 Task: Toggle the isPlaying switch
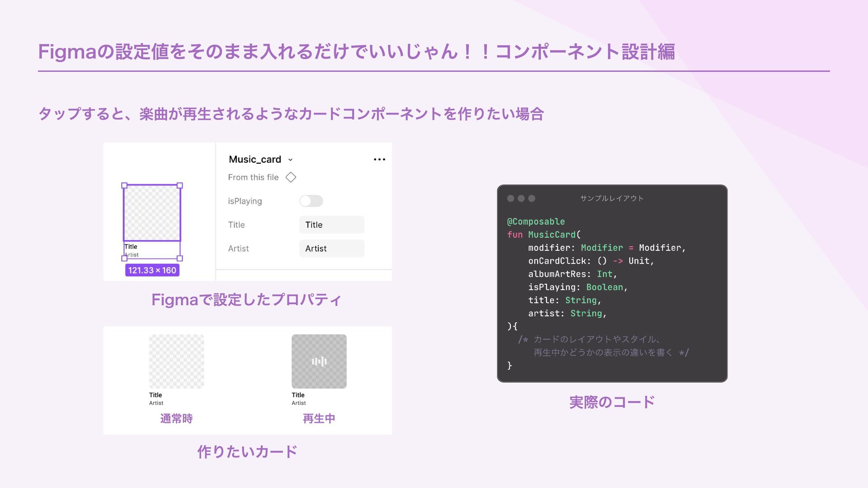pyautogui.click(x=311, y=201)
